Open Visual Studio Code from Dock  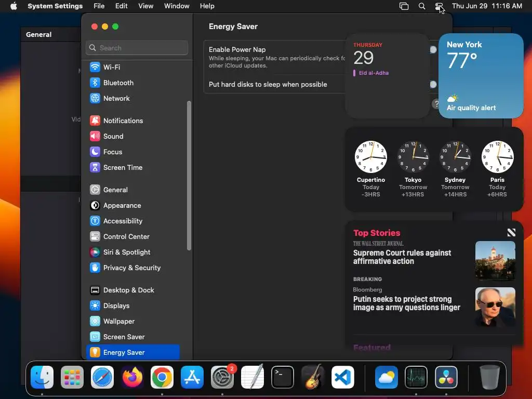tap(343, 377)
